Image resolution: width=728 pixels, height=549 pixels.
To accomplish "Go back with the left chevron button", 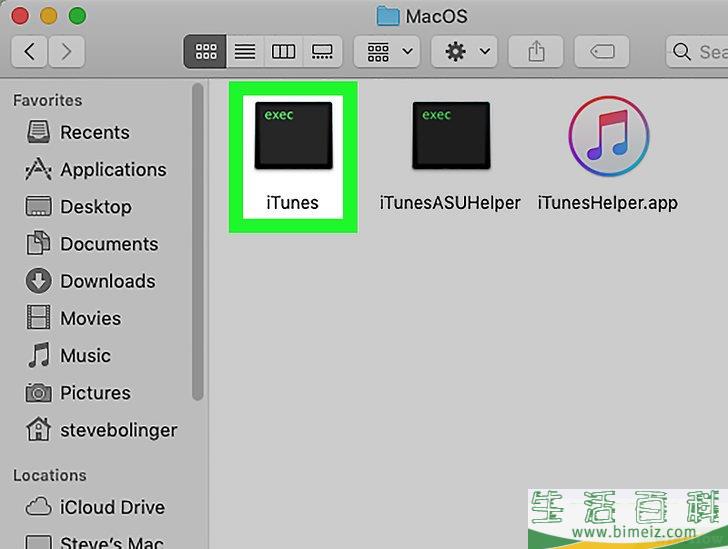I will pyautogui.click(x=29, y=51).
